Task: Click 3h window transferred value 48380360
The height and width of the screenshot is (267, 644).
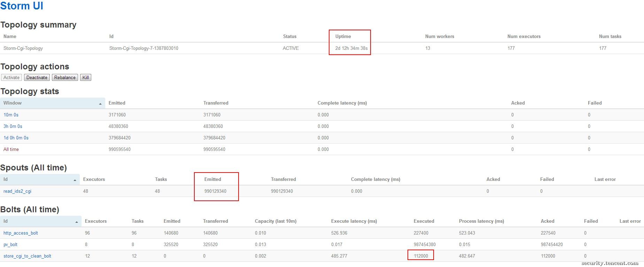Action: pos(213,126)
